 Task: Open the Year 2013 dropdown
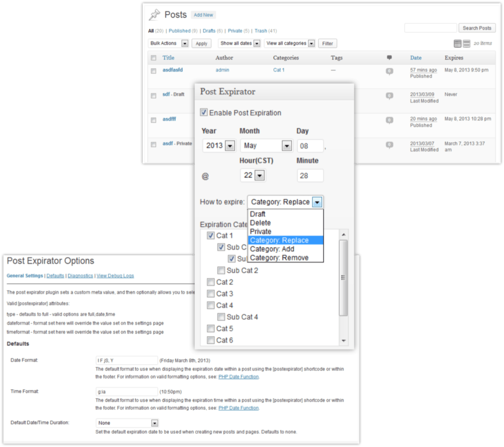point(219,145)
